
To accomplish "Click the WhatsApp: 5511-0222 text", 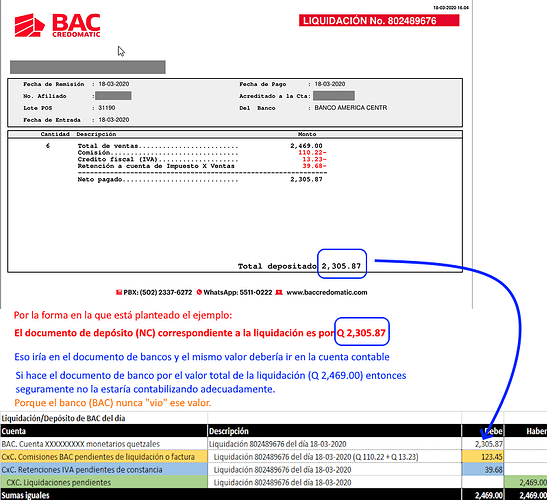I will tap(238, 292).
